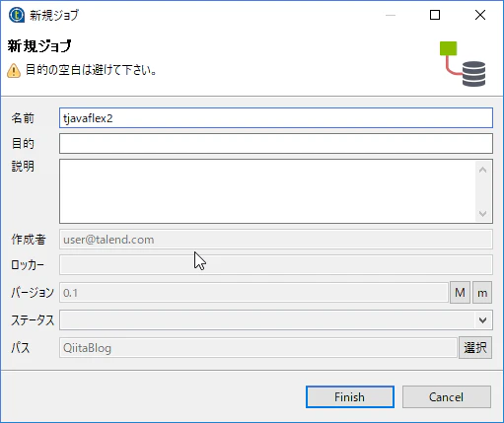Screen dimensions: 504x423
Task: Increment major version with M button
Action: coord(460,293)
